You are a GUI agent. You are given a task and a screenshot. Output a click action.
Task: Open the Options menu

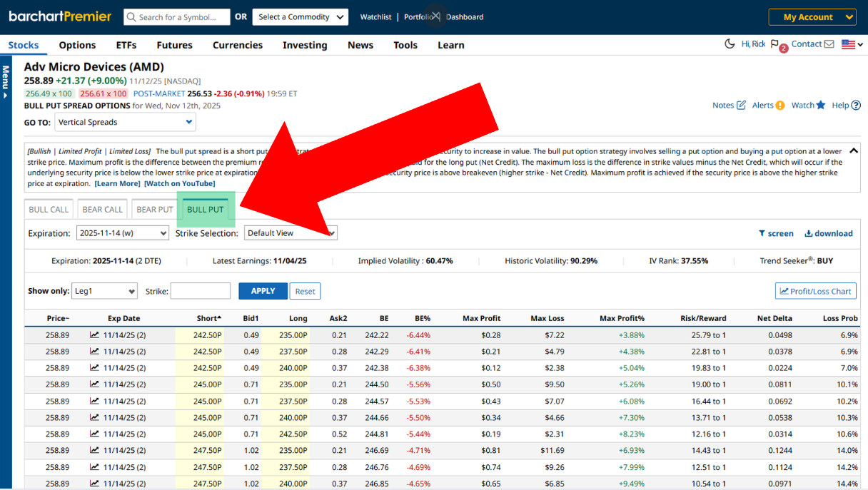point(77,45)
